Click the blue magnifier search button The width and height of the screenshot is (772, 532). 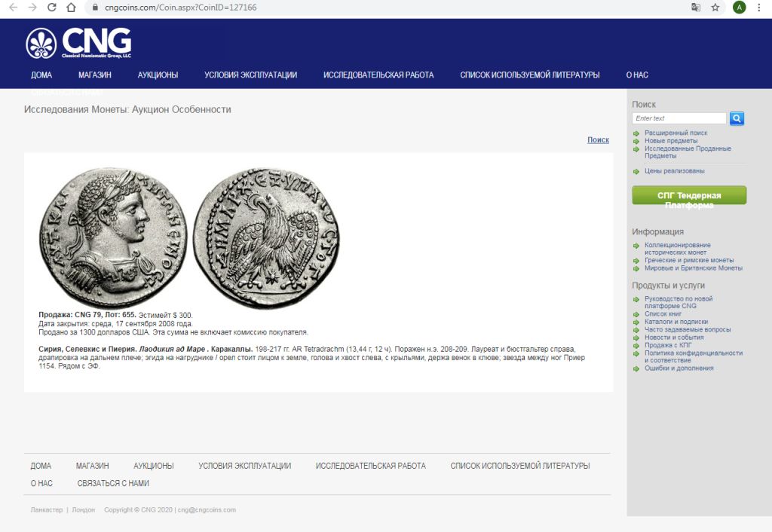pyautogui.click(x=737, y=118)
